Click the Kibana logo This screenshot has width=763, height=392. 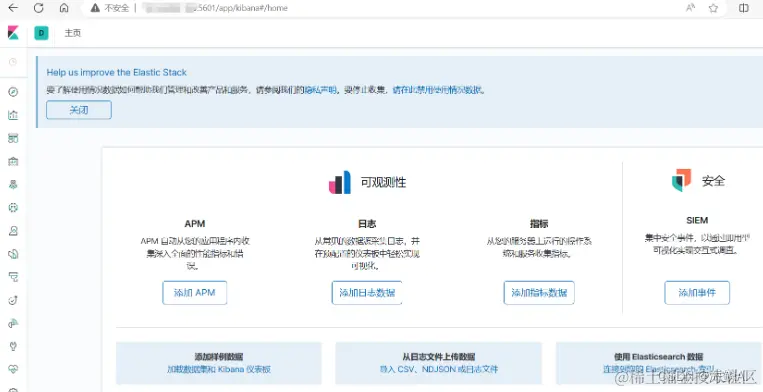(x=13, y=33)
